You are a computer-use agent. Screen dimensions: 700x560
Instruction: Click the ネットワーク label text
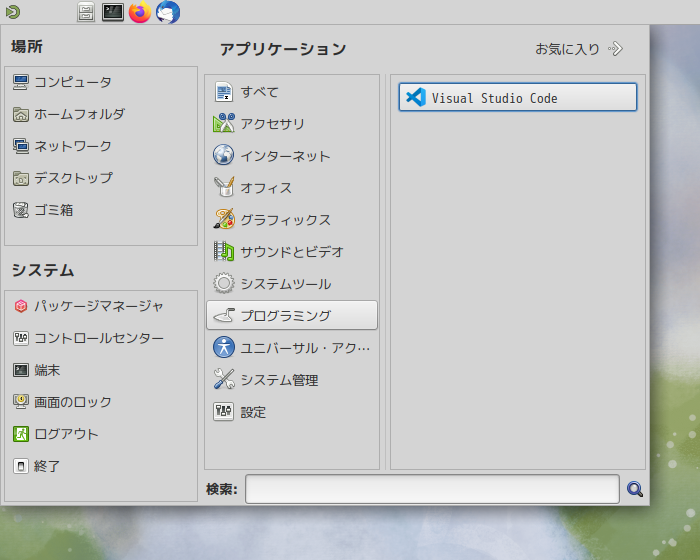point(73,146)
